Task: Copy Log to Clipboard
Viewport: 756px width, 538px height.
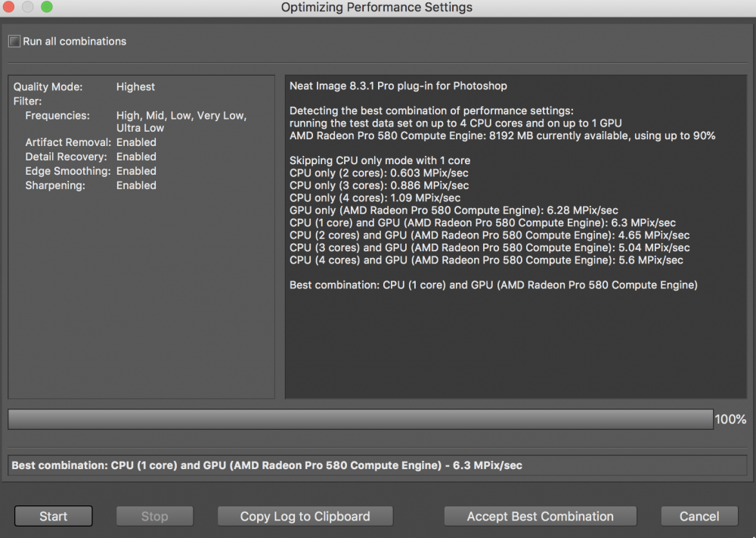Action: point(305,516)
